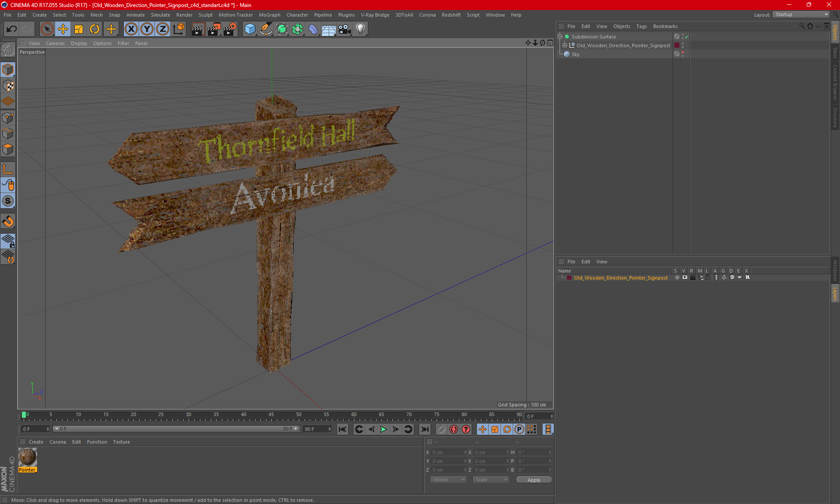Enable the Axis tool

tap(8, 169)
